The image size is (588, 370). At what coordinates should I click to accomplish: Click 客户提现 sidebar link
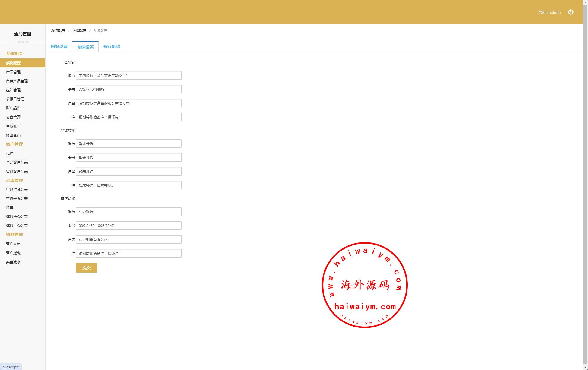click(x=13, y=253)
